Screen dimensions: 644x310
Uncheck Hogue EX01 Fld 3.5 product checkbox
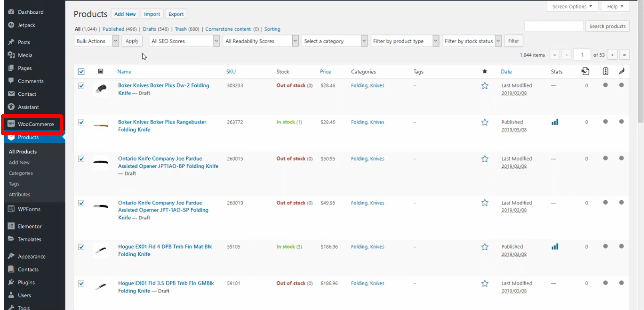point(81,283)
